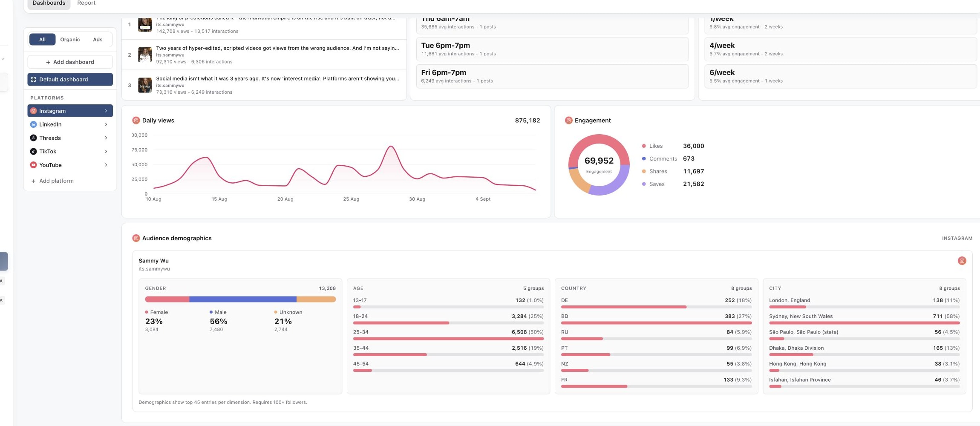
Task: Switch to the Report tab
Action: (86, 3)
